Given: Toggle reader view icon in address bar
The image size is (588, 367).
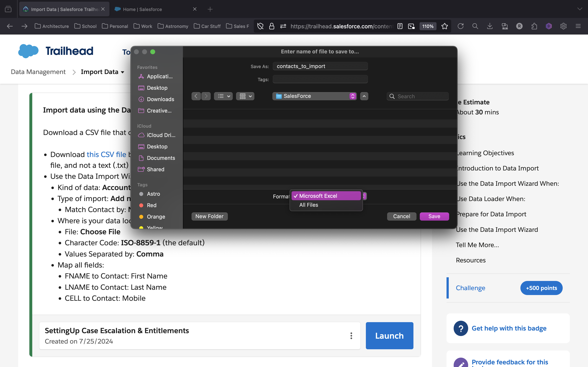Looking at the screenshot, I should (x=400, y=26).
